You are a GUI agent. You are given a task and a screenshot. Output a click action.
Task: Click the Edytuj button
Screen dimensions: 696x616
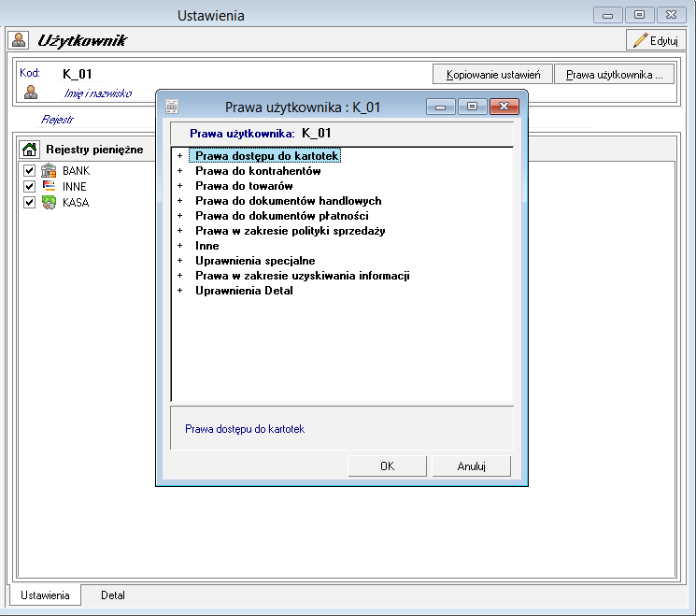pyautogui.click(x=656, y=40)
